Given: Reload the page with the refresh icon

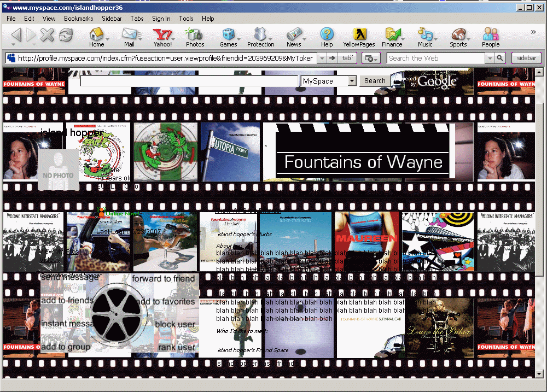Looking at the screenshot, I should coord(66,35).
